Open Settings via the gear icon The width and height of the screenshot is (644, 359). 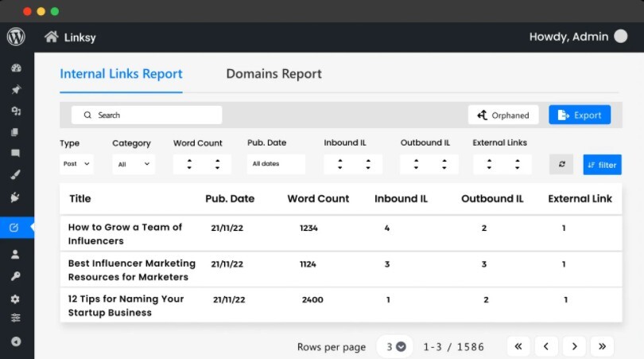click(x=16, y=299)
